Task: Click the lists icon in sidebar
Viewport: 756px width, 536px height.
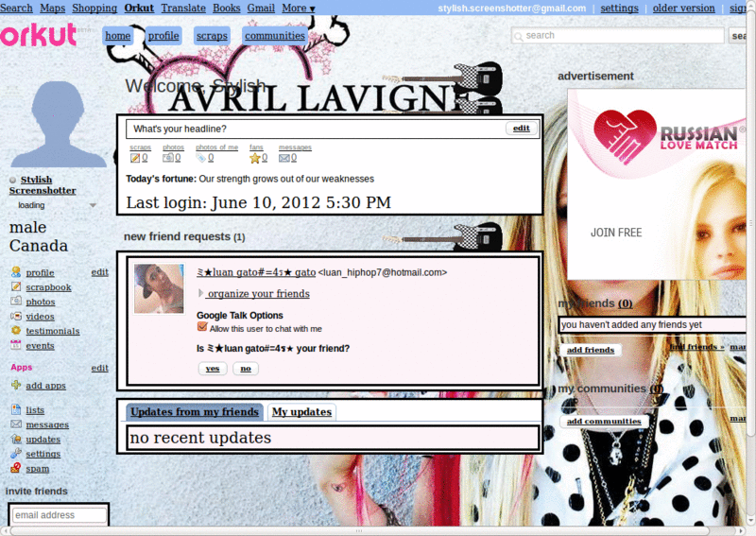Action: (x=16, y=409)
